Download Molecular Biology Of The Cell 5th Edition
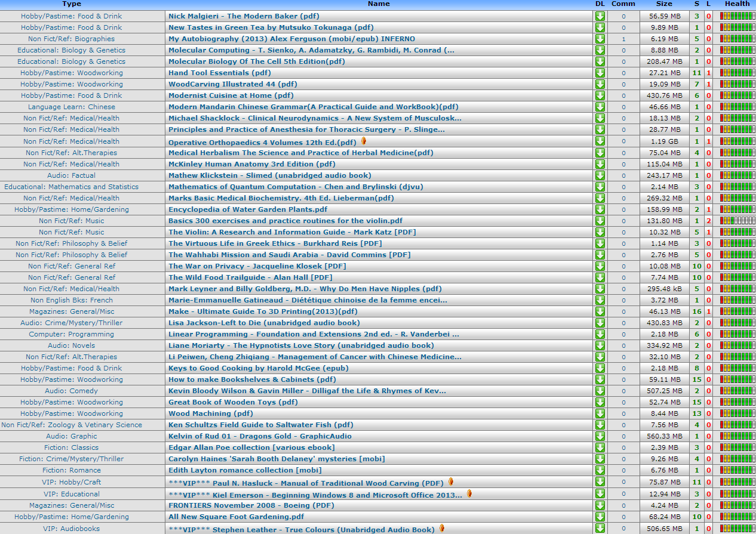 (x=600, y=61)
